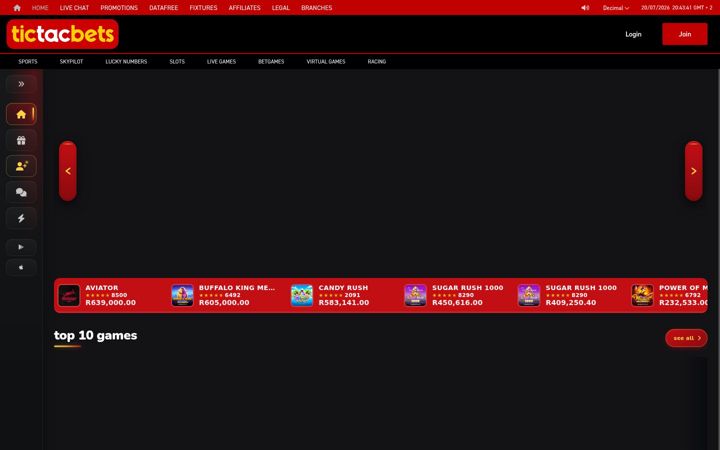The height and width of the screenshot is (450, 720).
Task: Click the date and time display
Action: [676, 8]
